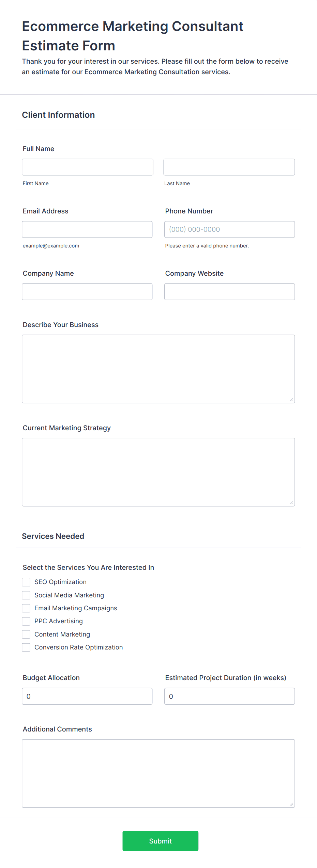317x868 pixels.
Task: Focus the Describe Your Business textarea
Action: tap(158, 369)
